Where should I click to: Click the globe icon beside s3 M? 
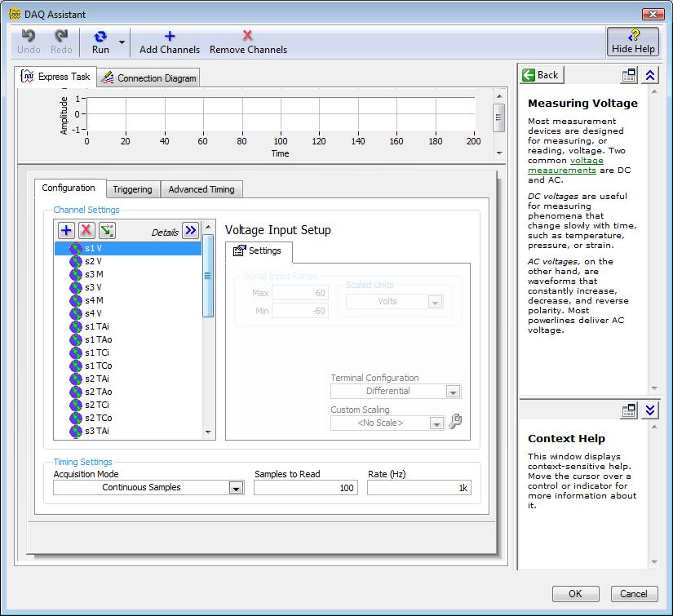[x=76, y=274]
